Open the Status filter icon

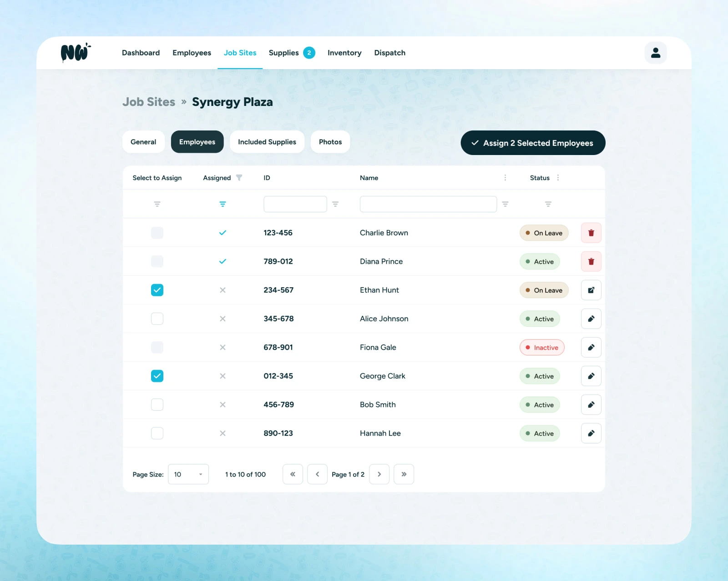(x=548, y=204)
